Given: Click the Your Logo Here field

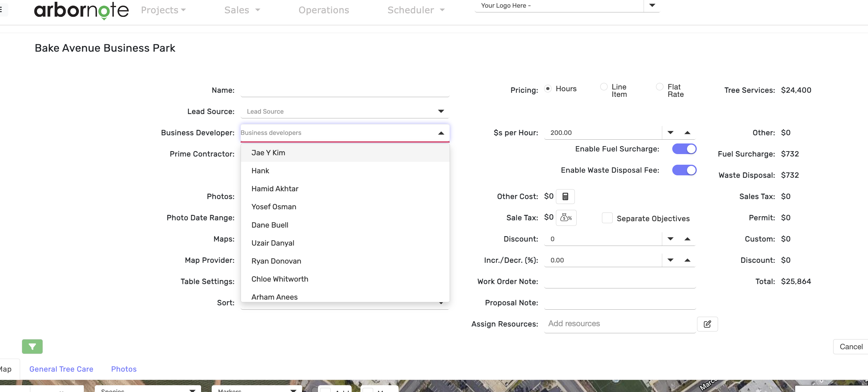Looking at the screenshot, I should (x=559, y=6).
